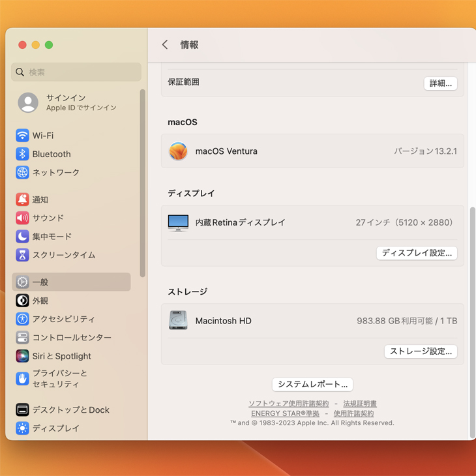The image size is (476, 476).
Task: Click the red close window button
Action: [x=22, y=45]
